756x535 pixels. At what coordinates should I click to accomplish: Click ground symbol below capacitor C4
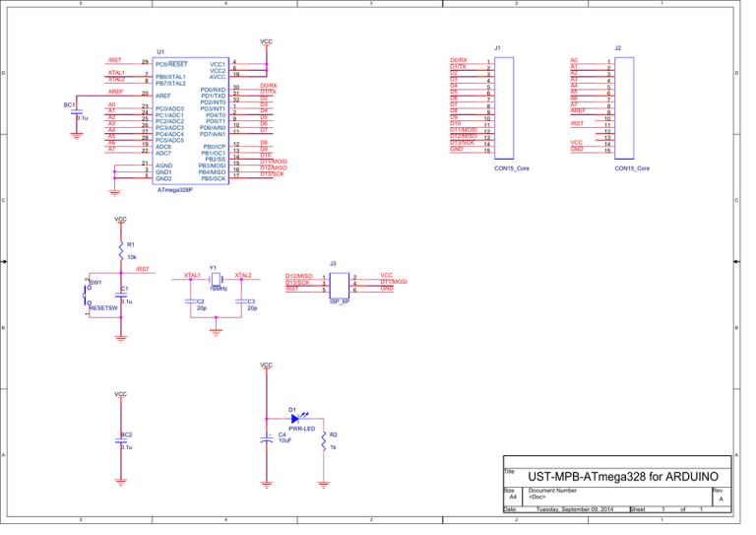pos(267,485)
